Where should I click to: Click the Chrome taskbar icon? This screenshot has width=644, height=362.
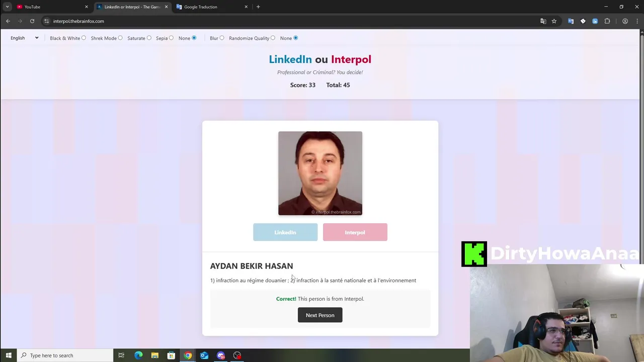point(188,355)
